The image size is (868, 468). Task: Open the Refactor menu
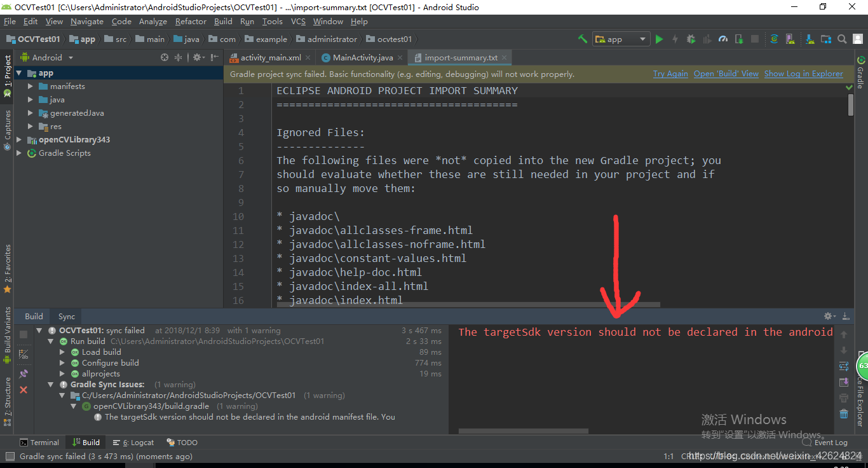191,21
